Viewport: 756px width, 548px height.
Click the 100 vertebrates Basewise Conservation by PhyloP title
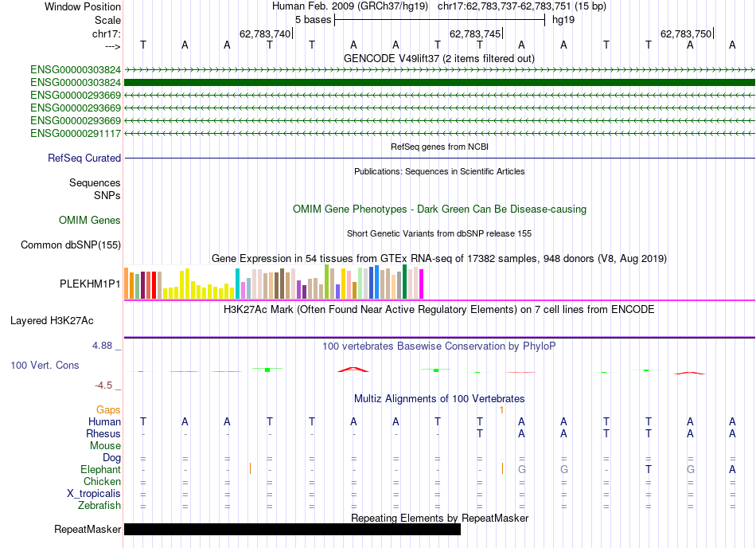(439, 346)
